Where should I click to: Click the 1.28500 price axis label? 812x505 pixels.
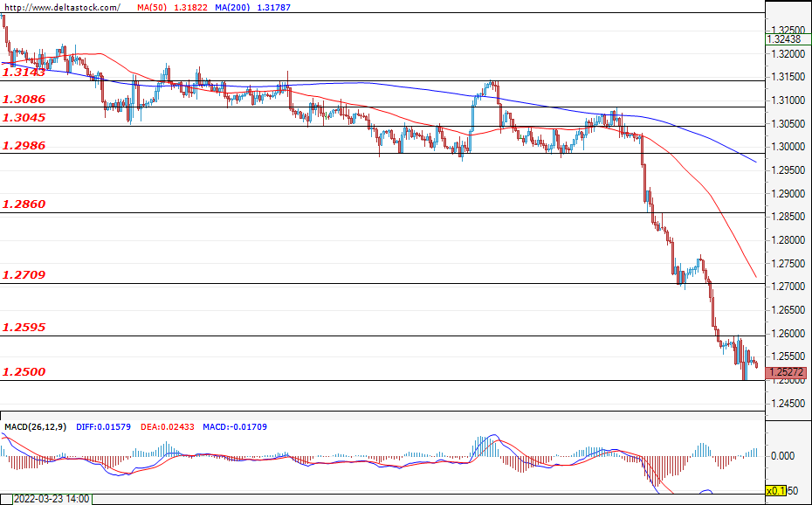tap(788, 217)
